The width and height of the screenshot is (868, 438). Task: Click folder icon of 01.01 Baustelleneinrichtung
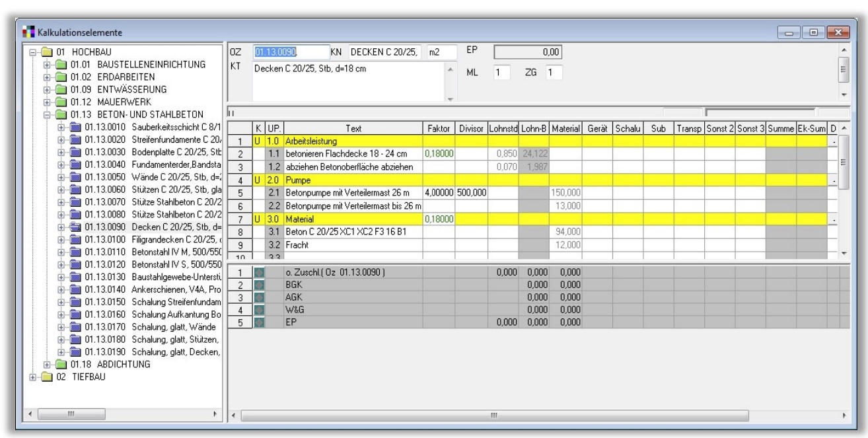point(61,64)
